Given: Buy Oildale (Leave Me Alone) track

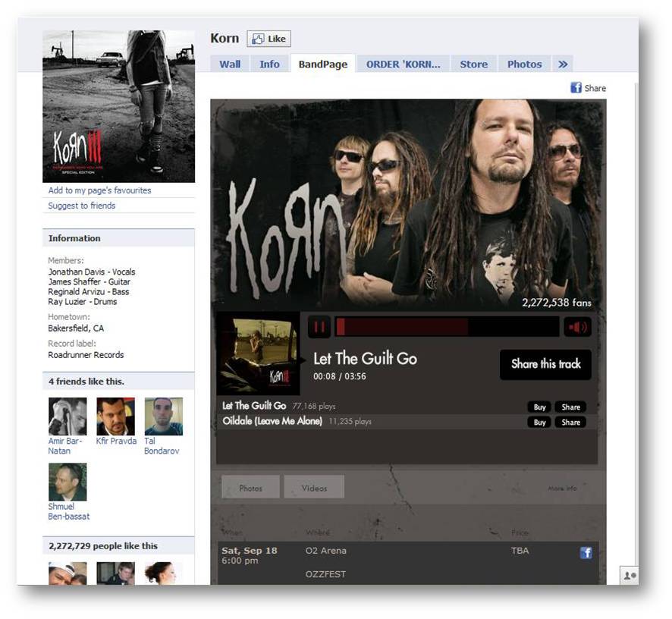Looking at the screenshot, I should tap(539, 423).
